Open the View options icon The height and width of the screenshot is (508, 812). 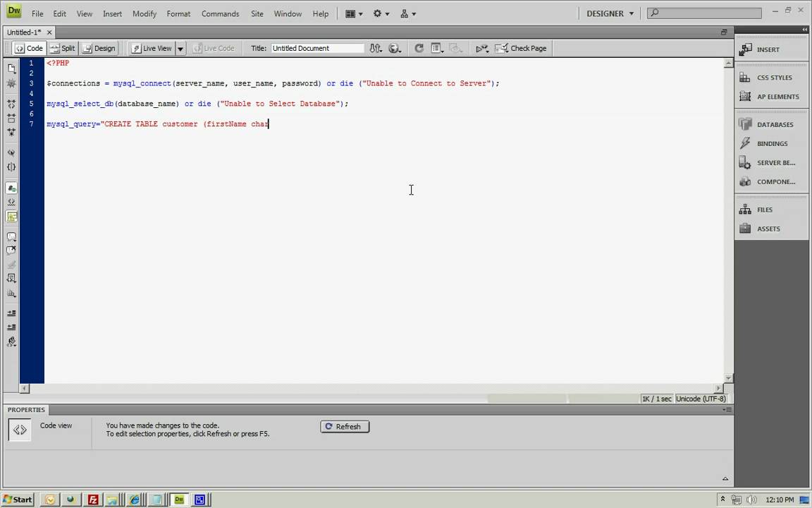(437, 48)
